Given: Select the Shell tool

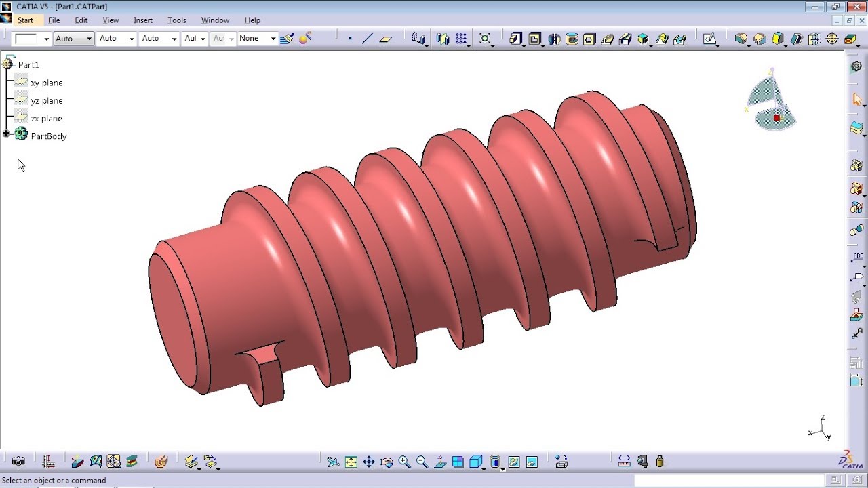Looking at the screenshot, I should (x=796, y=39).
